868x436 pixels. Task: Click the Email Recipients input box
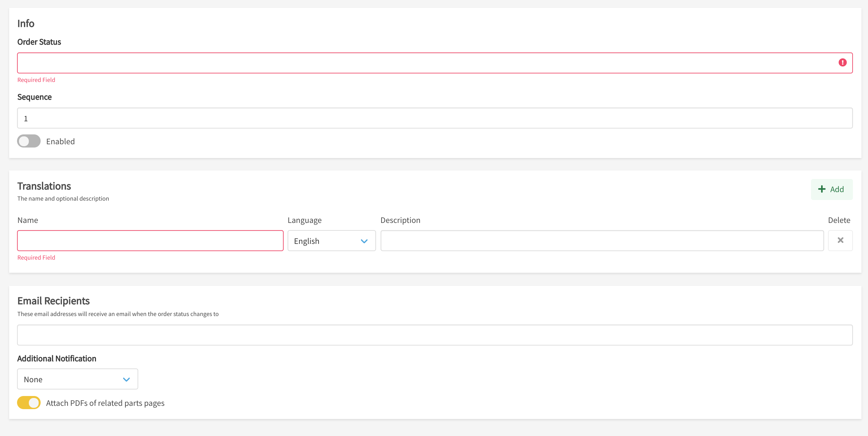(435, 335)
